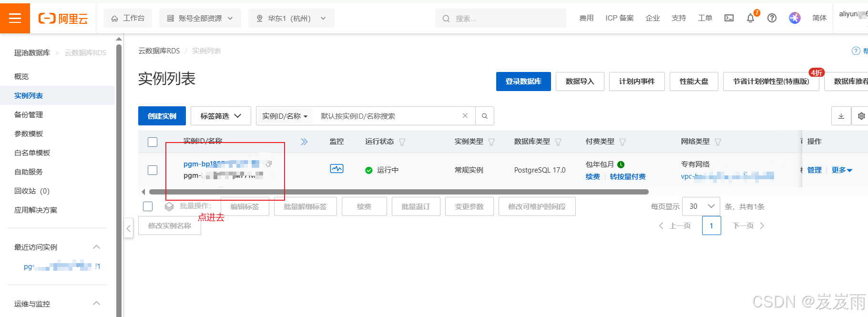Image resolution: width=868 pixels, height=317 pixels.
Task: Filter by network type funnel icon
Action: 718,142
